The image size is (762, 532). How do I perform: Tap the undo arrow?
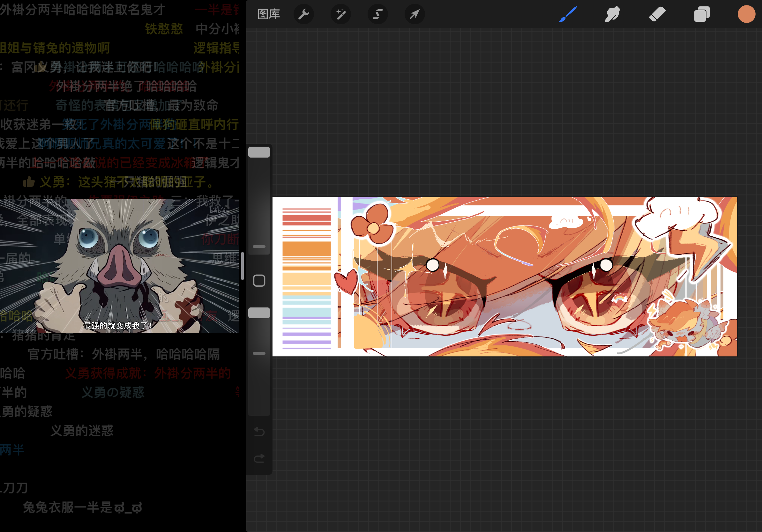coord(259,432)
